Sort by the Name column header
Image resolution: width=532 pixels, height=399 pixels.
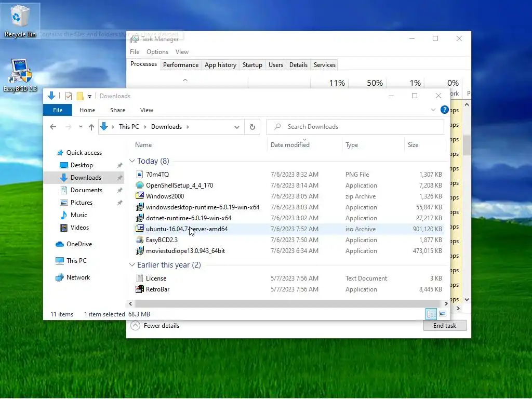click(143, 145)
